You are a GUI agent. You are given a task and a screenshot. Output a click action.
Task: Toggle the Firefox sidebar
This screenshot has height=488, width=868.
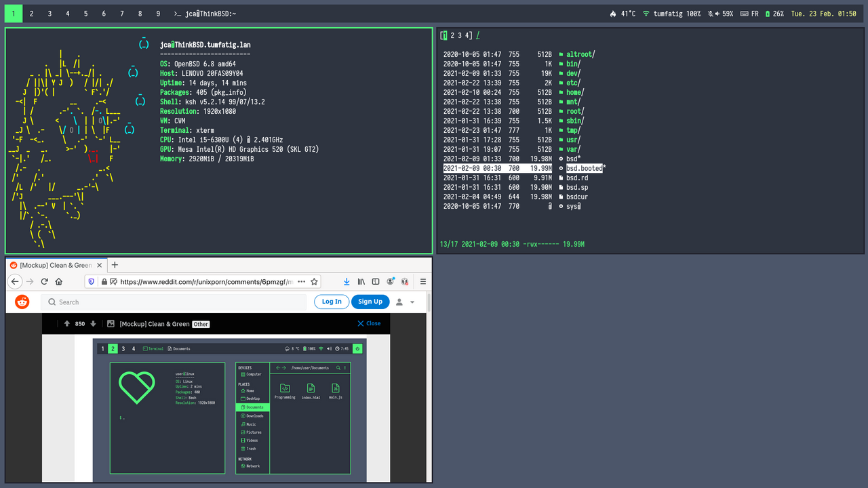point(376,281)
